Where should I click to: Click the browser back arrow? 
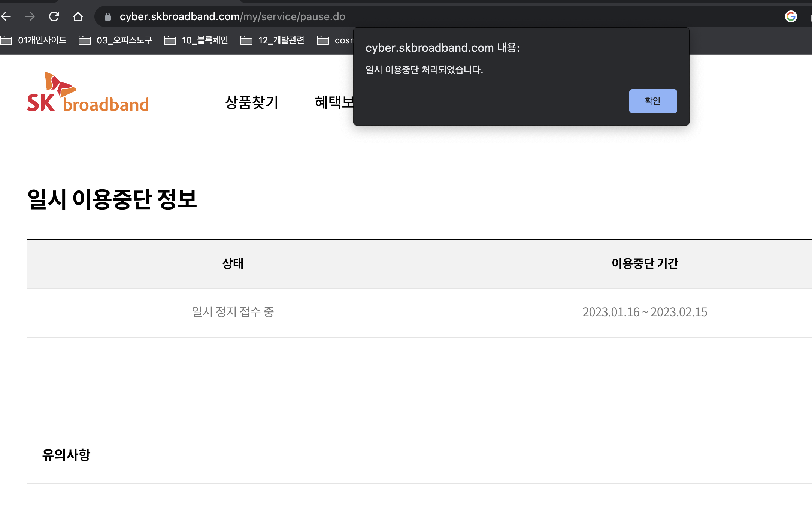click(x=6, y=16)
